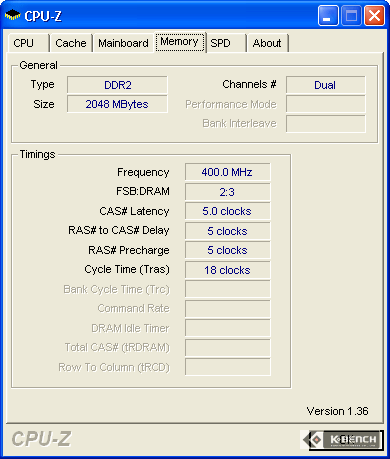390x459 pixels.
Task: Click the RAS# Precharge label
Action: pyautogui.click(x=129, y=250)
